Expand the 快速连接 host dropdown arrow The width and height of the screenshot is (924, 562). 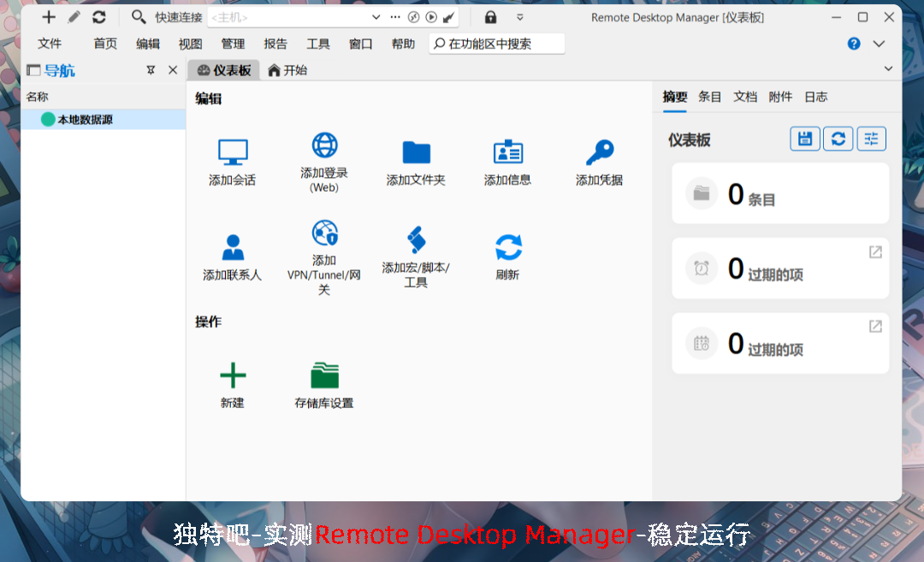pos(376,17)
